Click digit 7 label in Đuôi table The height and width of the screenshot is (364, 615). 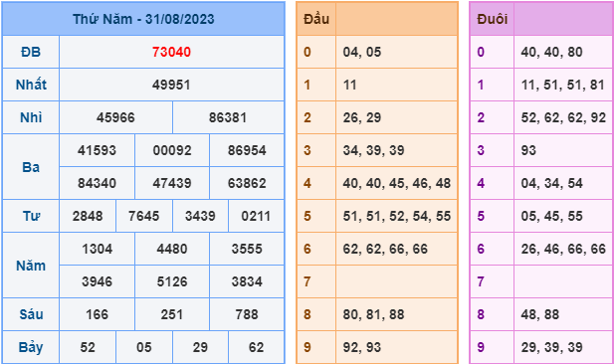tap(481, 281)
